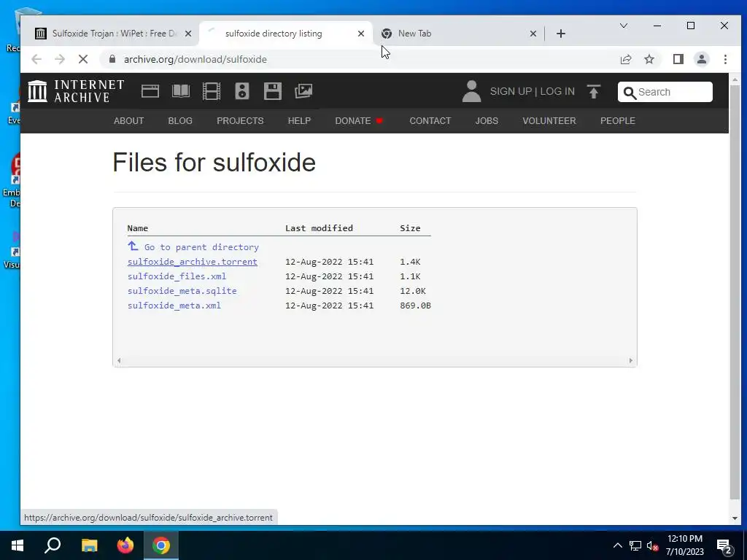Go back to previous page
Screen dimensions: 747x560
tap(36, 59)
